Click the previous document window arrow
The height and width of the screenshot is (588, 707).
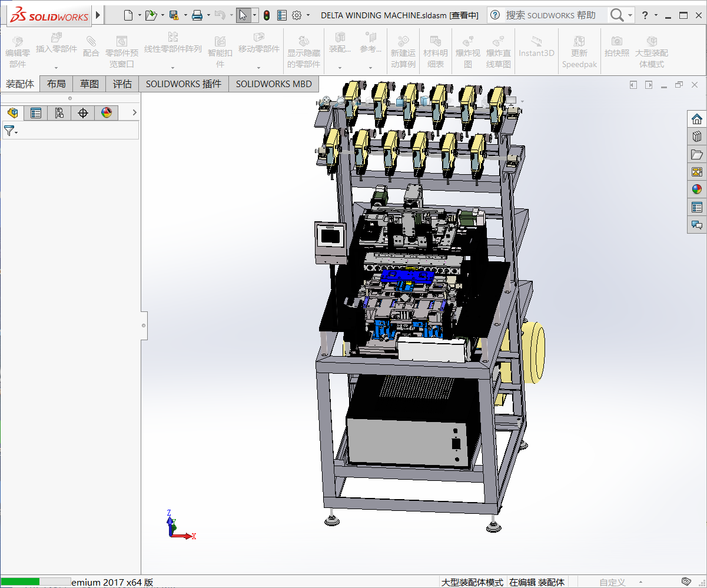(633, 85)
